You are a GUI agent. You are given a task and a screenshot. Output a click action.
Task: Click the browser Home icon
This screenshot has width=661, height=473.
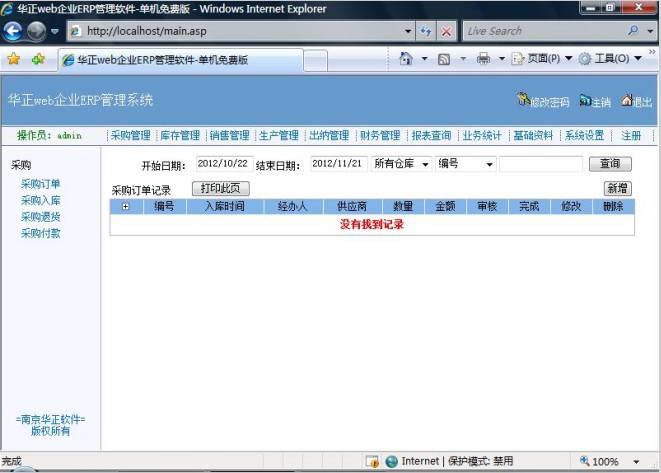[407, 59]
